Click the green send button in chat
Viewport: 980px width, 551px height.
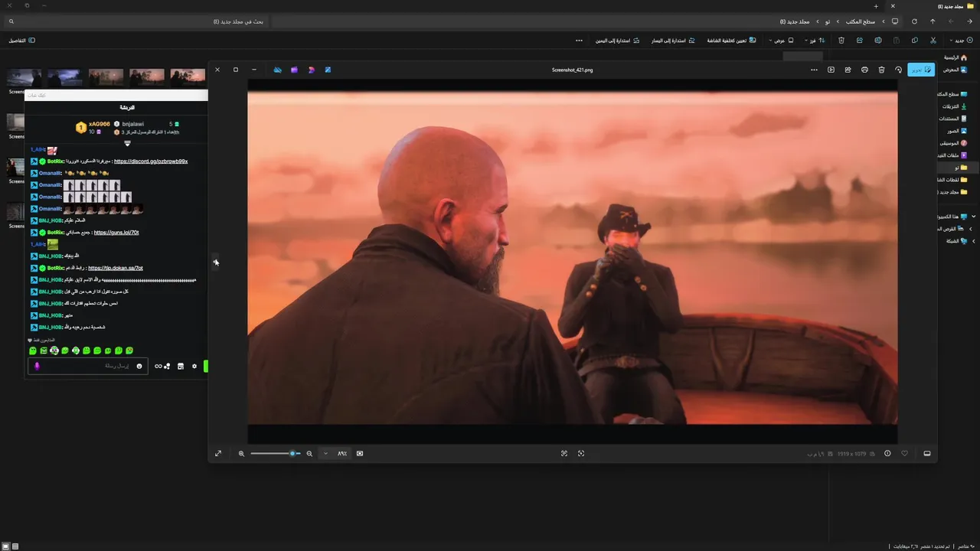tap(205, 367)
